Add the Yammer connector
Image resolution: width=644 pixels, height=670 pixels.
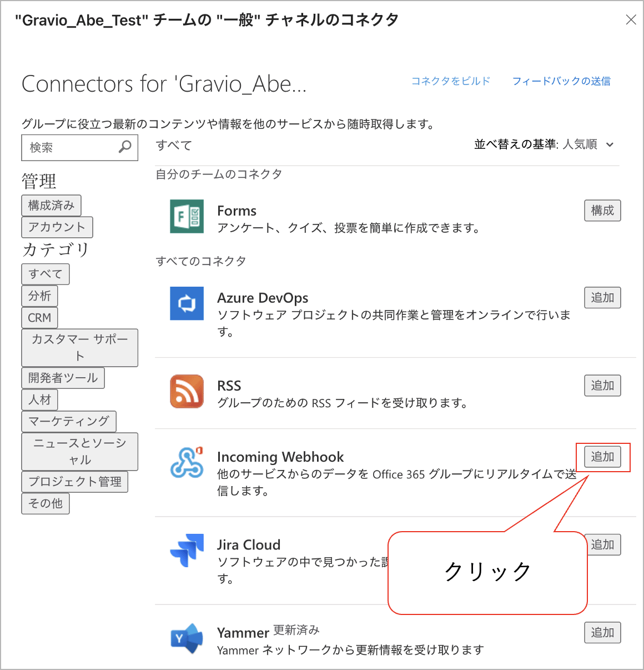(x=602, y=633)
